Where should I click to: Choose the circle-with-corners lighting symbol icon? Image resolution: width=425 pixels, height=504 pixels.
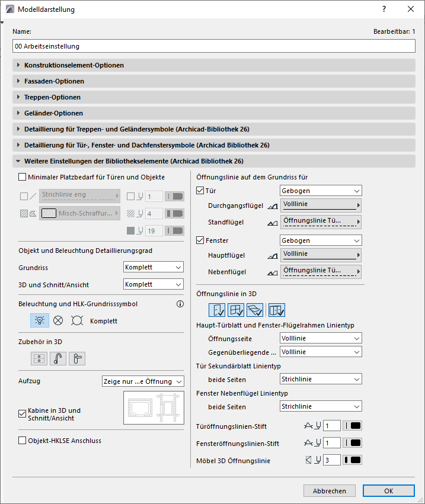point(77,320)
